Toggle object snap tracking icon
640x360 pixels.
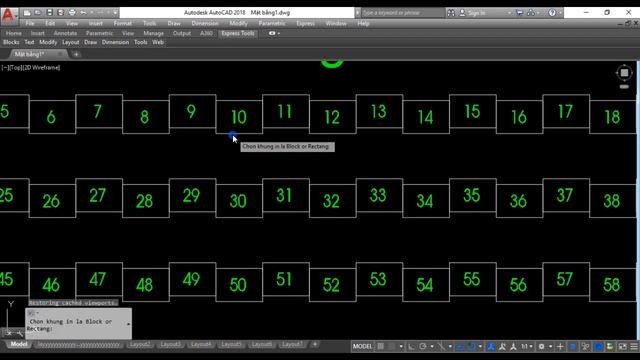(459, 346)
